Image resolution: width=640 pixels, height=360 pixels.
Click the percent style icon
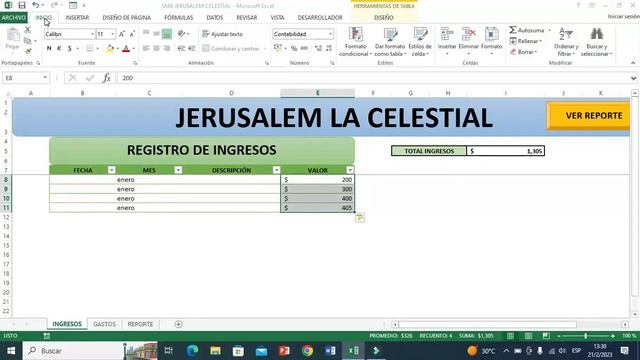pos(294,49)
